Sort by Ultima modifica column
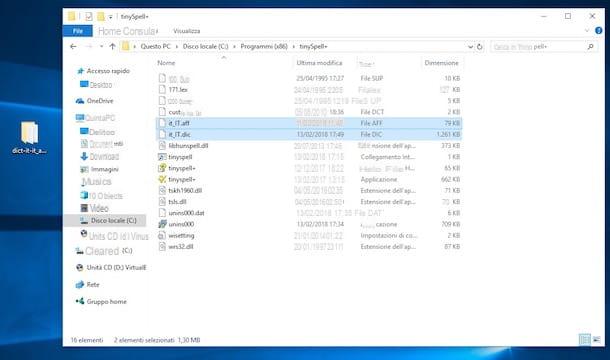 pyautogui.click(x=319, y=63)
